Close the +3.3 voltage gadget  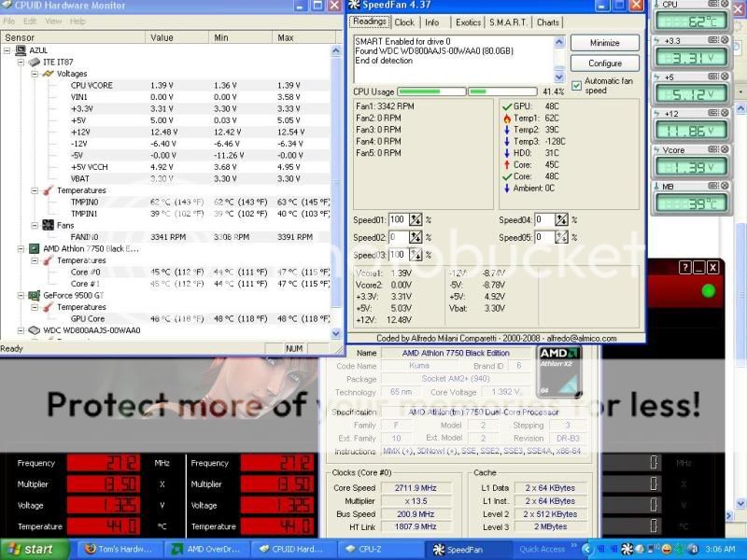(x=725, y=40)
